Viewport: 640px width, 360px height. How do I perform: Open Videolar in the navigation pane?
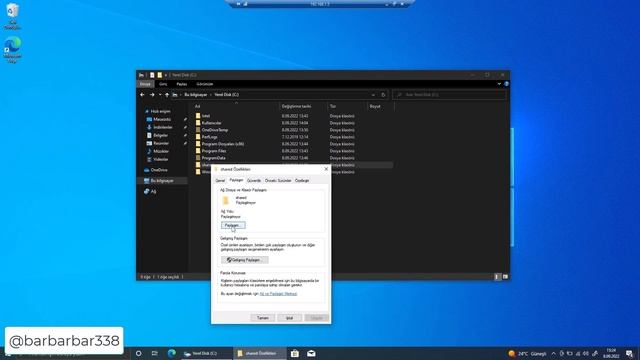[160, 159]
